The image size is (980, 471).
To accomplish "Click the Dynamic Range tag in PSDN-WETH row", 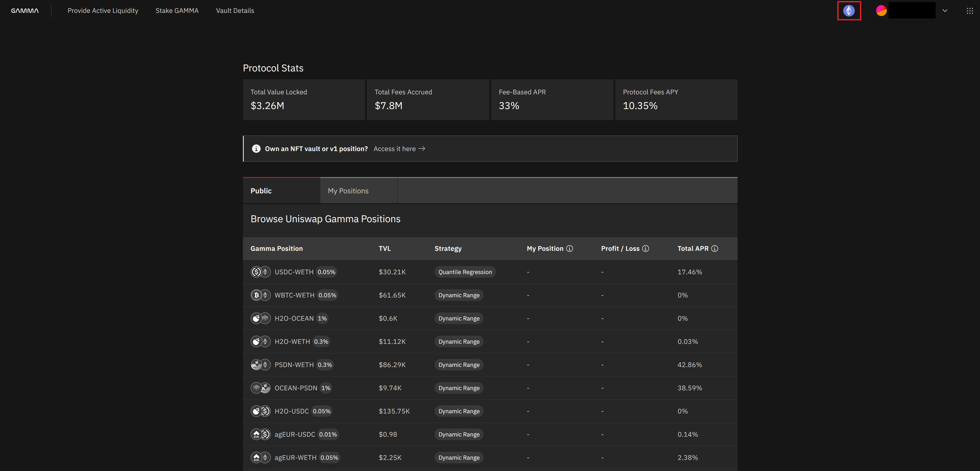I will tap(459, 365).
